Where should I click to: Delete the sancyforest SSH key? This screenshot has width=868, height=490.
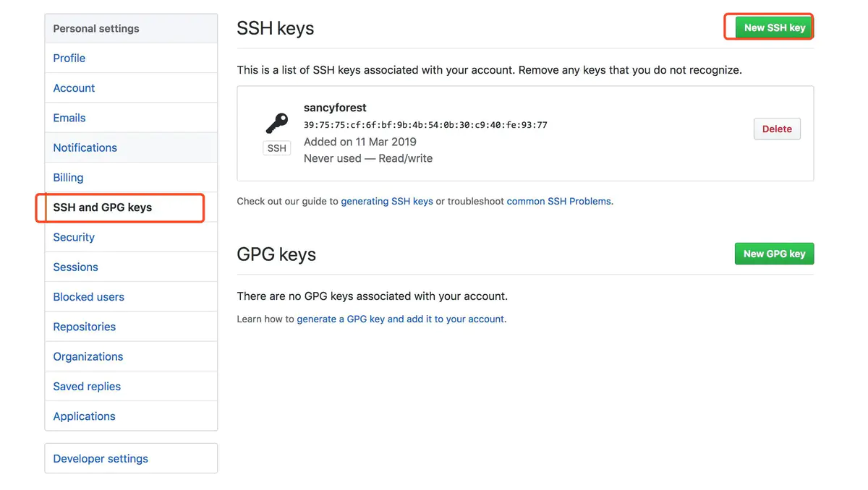coord(776,129)
